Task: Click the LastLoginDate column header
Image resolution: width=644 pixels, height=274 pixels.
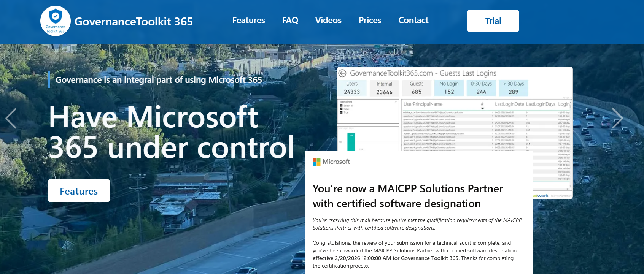Action: (x=509, y=104)
